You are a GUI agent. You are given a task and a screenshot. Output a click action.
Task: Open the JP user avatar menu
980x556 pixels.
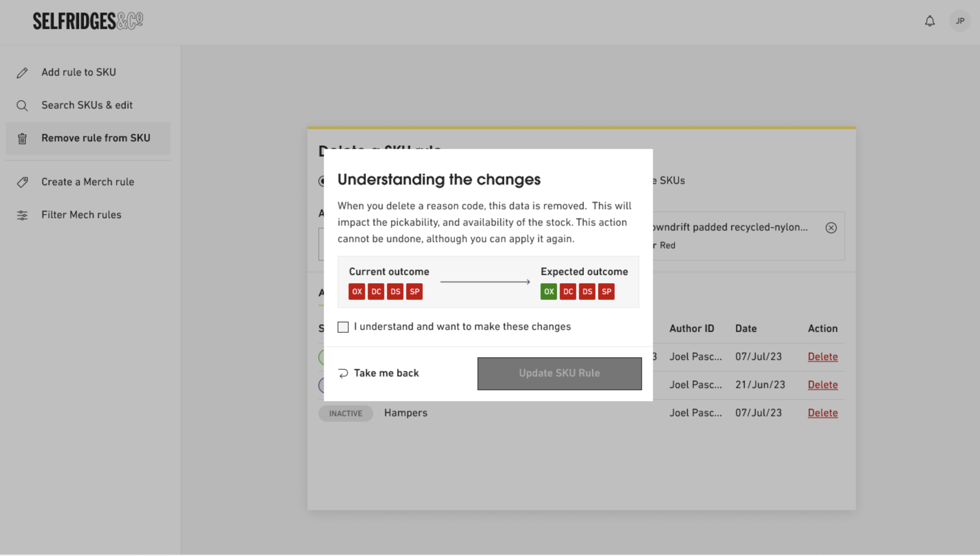[x=959, y=21]
